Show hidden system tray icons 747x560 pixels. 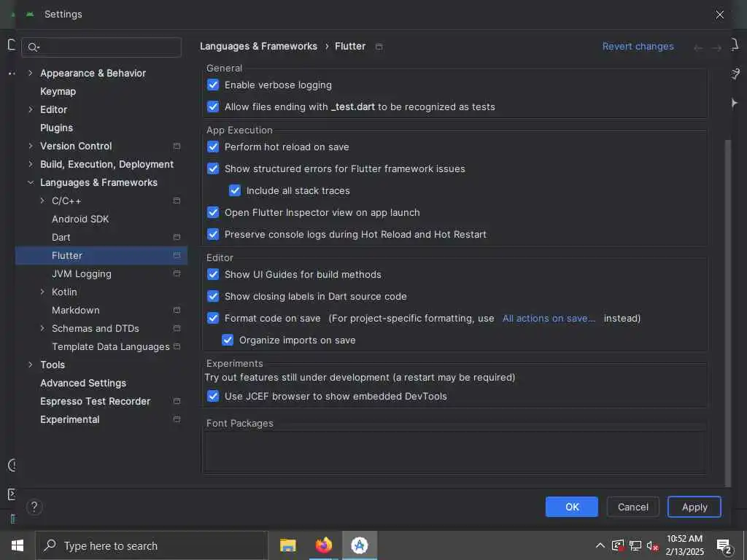pyautogui.click(x=600, y=545)
